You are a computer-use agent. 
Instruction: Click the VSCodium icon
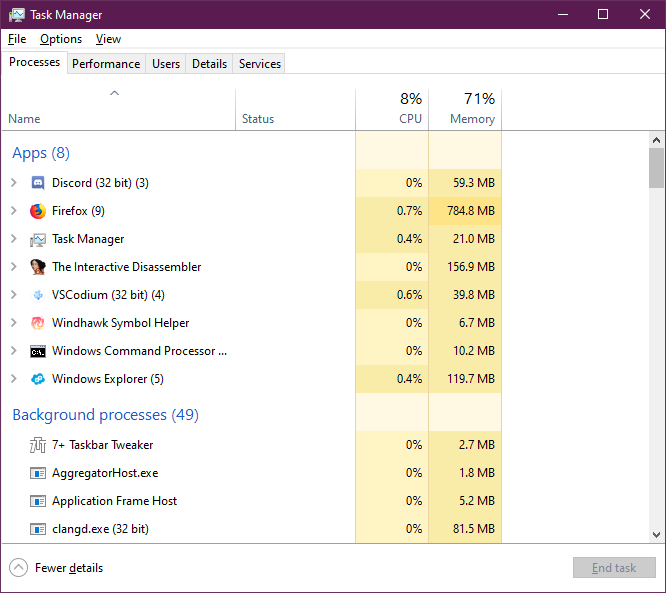[x=38, y=295]
